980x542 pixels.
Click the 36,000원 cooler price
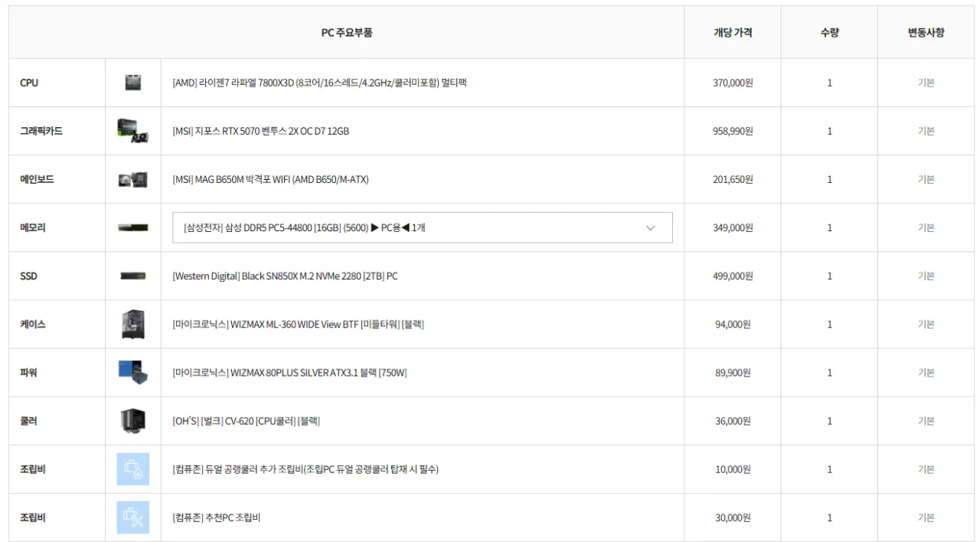pos(733,421)
